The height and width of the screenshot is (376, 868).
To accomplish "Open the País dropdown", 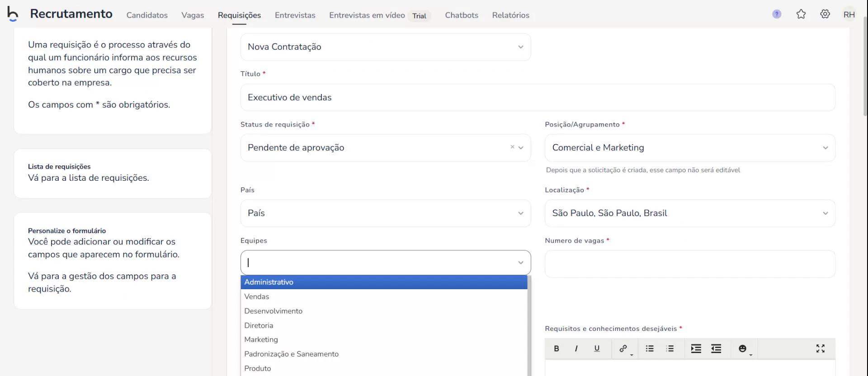I will click(386, 213).
